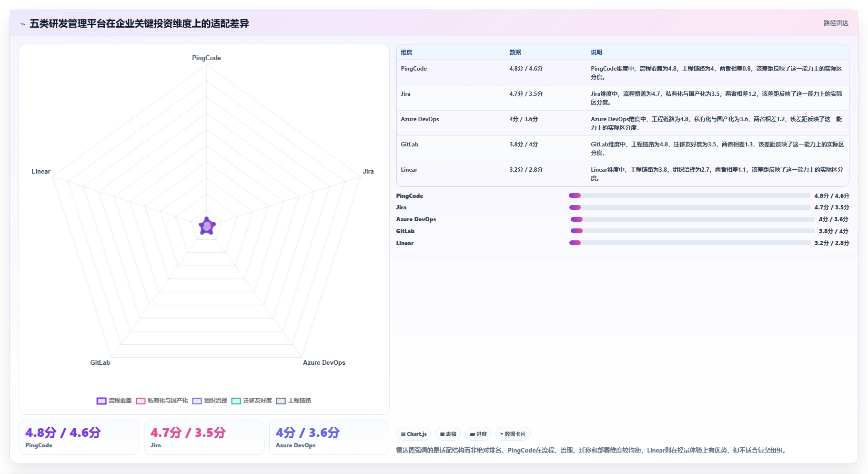Click the 说明 column header

pyautogui.click(x=597, y=52)
